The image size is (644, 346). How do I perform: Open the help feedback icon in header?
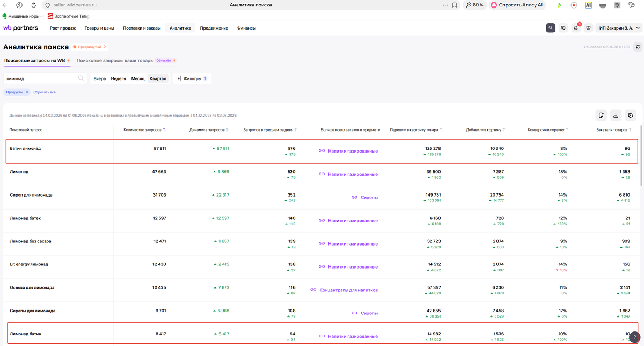point(588,28)
